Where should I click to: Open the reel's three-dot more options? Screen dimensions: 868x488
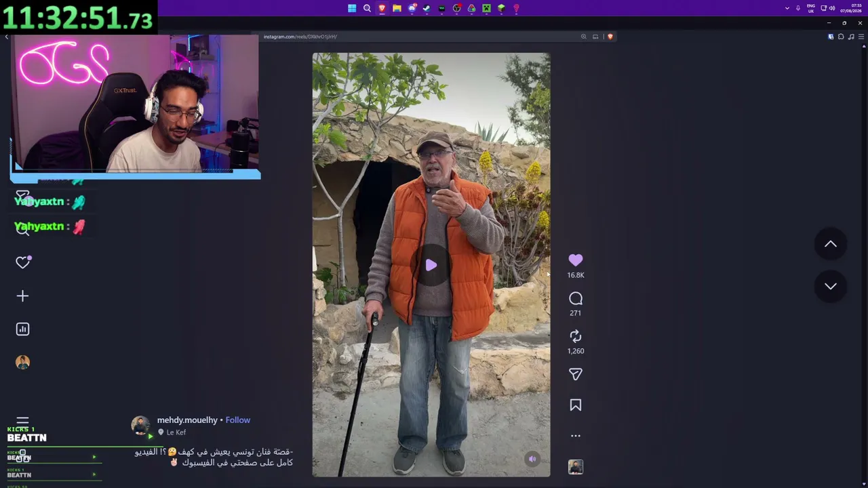(x=576, y=436)
